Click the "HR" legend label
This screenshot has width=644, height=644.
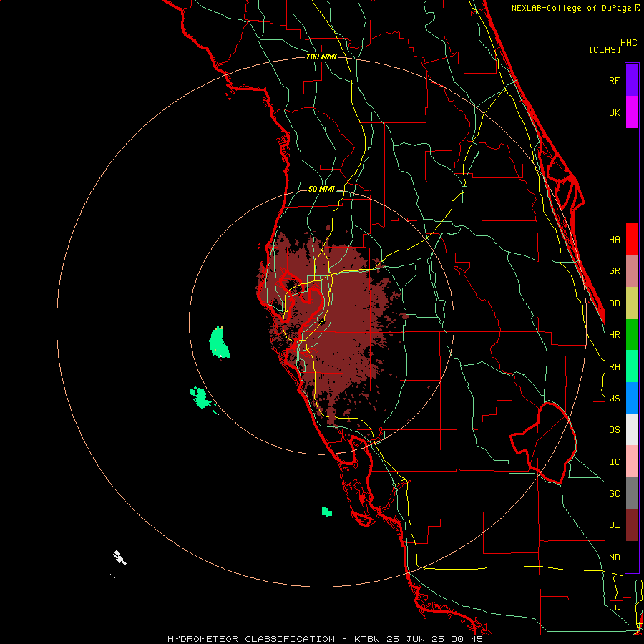[x=614, y=335]
